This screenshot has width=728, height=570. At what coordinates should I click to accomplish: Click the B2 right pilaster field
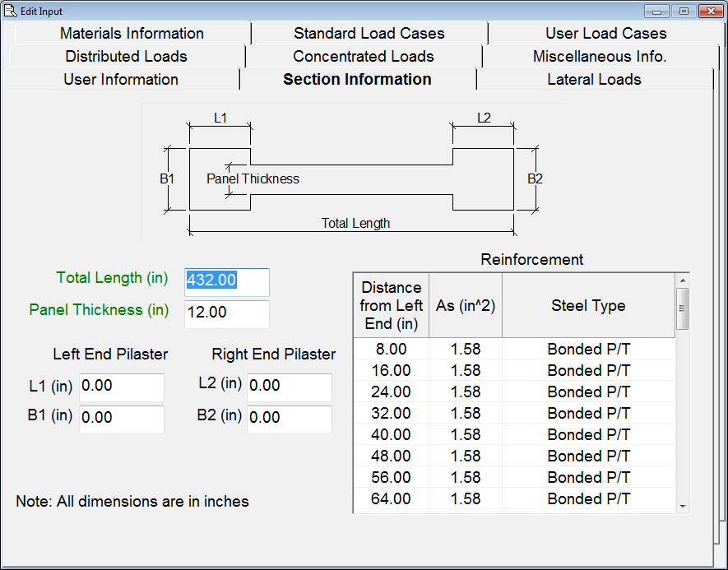[x=289, y=419]
